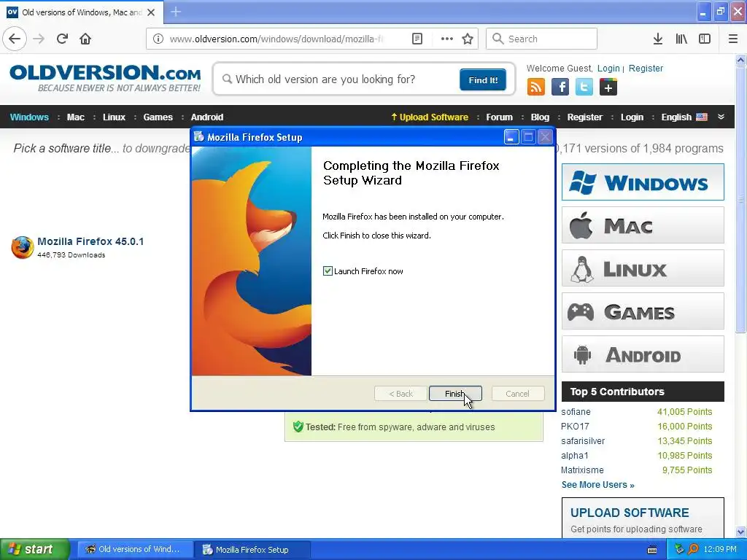Open contributor safarisilver profile
Screen dimensions: 747x560
click(x=583, y=441)
